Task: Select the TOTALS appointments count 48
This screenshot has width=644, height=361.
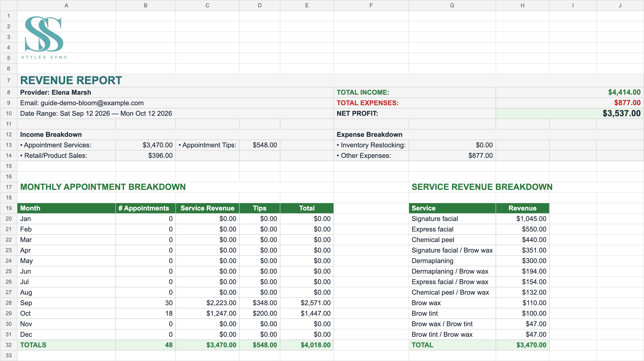Action: click(145, 345)
